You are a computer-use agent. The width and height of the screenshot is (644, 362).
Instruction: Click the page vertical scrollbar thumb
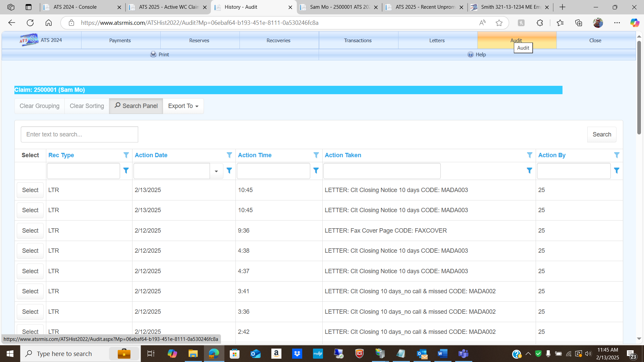pos(639,87)
